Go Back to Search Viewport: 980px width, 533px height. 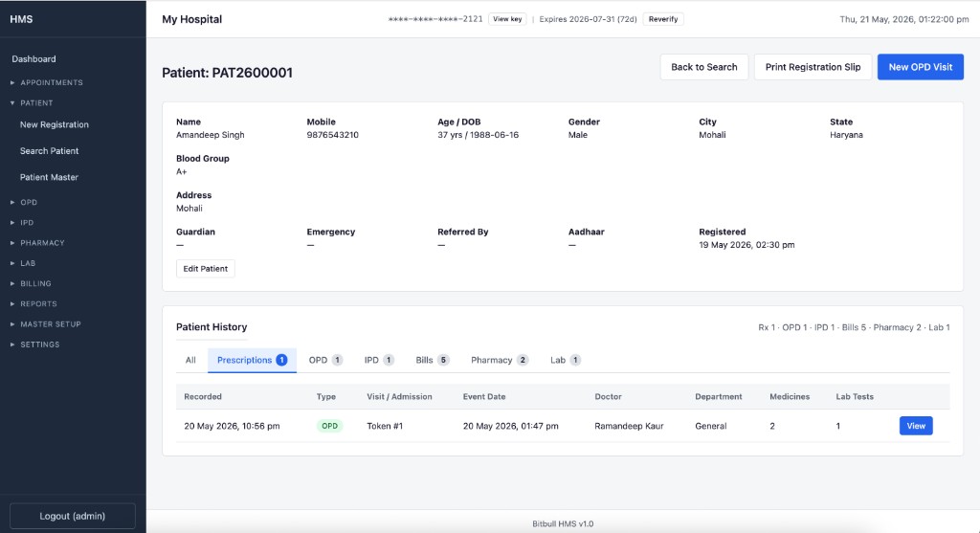tap(703, 67)
